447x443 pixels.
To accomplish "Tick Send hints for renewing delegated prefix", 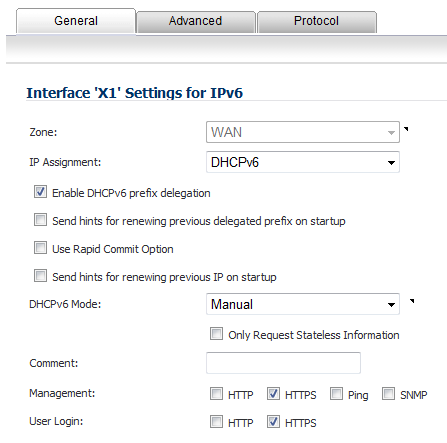I will pyautogui.click(x=40, y=220).
